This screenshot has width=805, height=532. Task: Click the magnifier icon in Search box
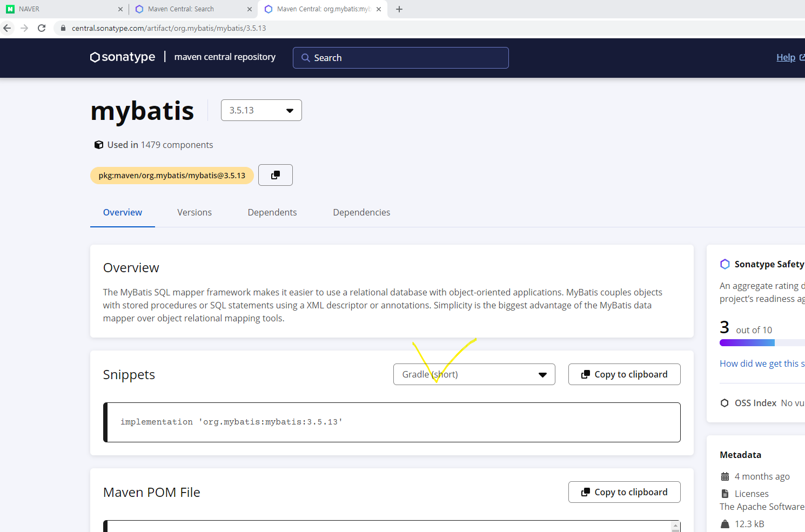pos(306,58)
